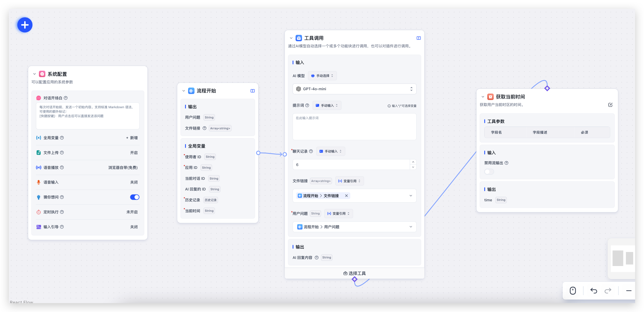Open the 流程开始 node documentation book icon

pos(252,91)
